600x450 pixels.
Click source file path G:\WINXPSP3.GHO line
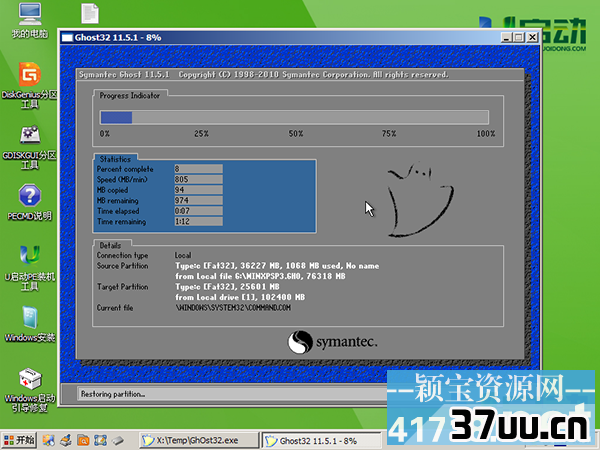click(260, 276)
